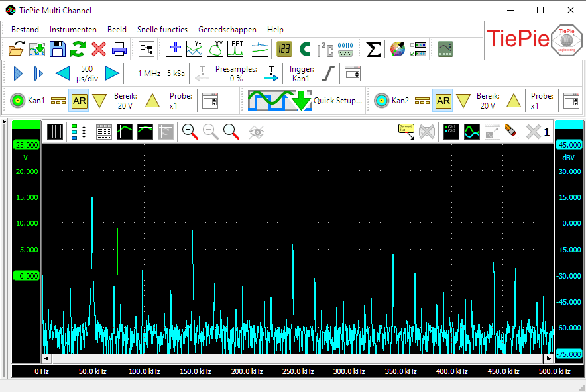
Task: Toggle Kan1 auto range AR button
Action: (x=80, y=101)
